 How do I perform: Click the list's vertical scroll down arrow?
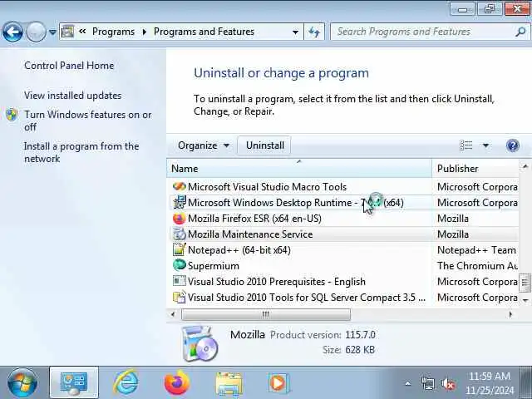pos(525,300)
